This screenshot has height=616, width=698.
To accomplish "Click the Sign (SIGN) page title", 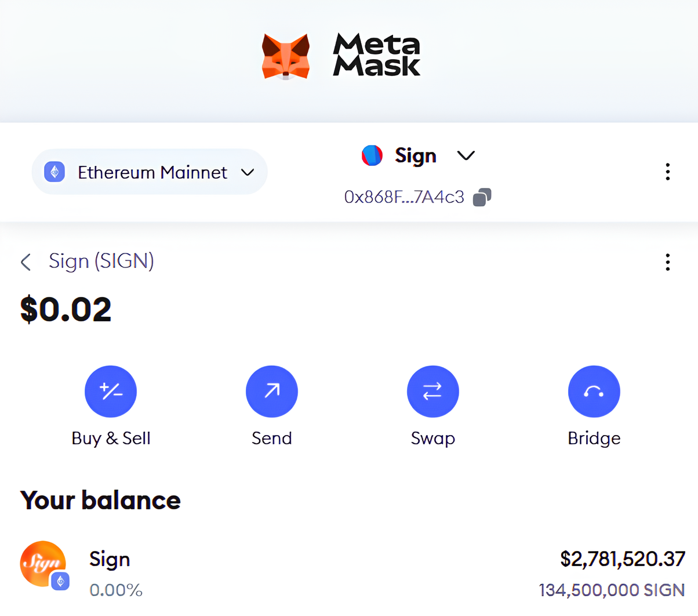I will 101,261.
